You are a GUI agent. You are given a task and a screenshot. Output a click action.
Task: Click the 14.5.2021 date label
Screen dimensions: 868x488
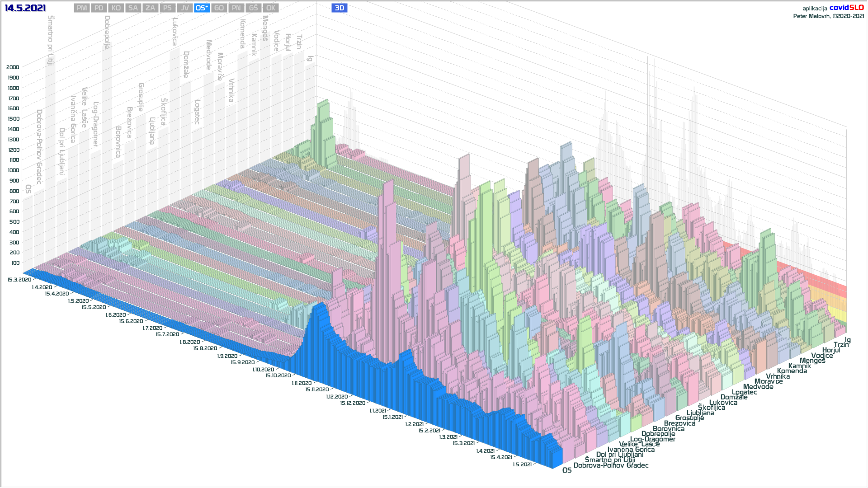25,8
